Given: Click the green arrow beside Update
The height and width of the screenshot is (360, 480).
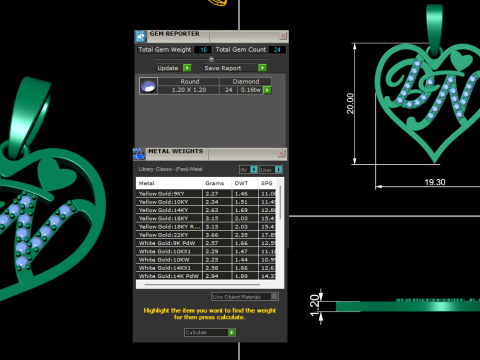Looking at the screenshot, I should pyautogui.click(x=187, y=68).
